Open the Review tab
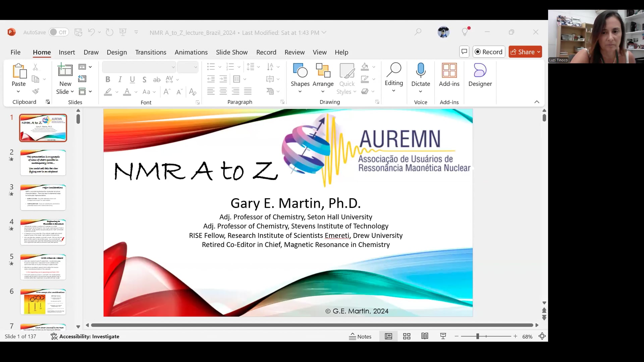The width and height of the screenshot is (644, 362). (294, 52)
